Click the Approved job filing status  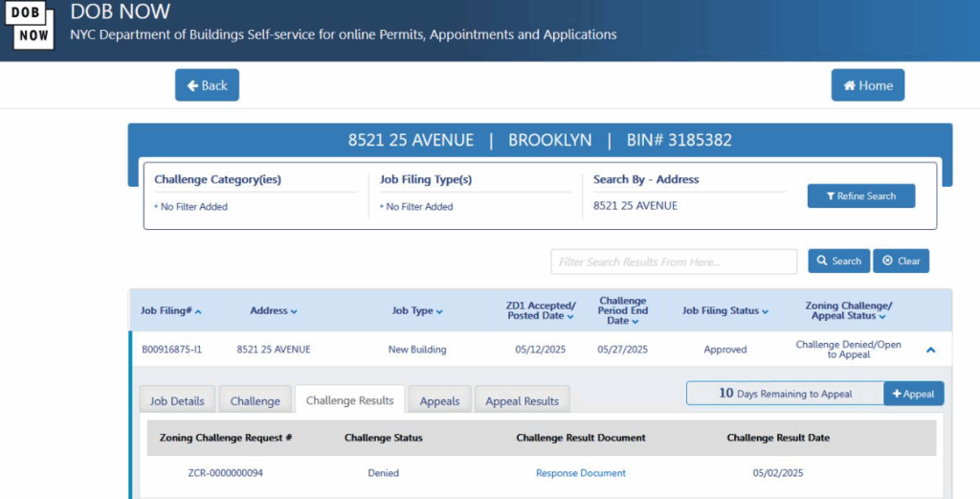[x=725, y=350]
